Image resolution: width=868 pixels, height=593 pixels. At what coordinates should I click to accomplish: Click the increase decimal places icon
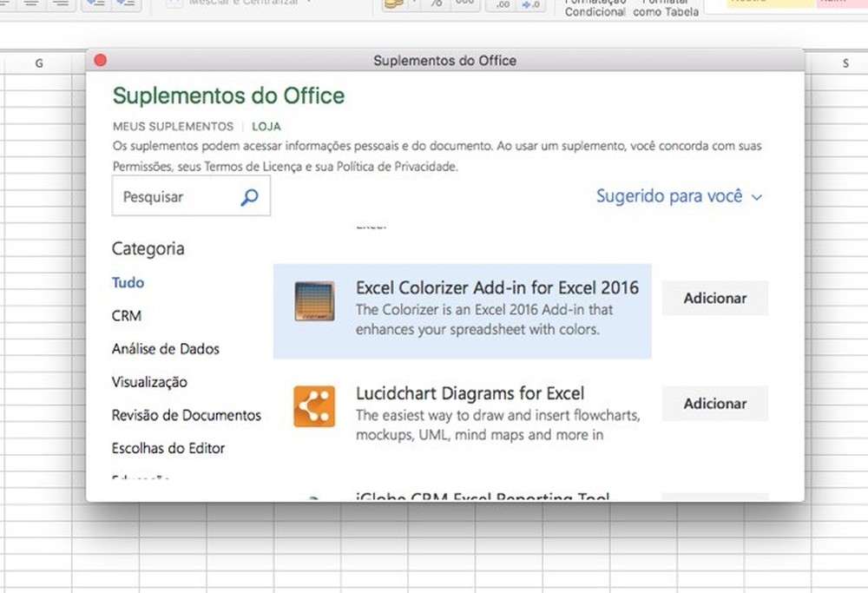coord(529,5)
